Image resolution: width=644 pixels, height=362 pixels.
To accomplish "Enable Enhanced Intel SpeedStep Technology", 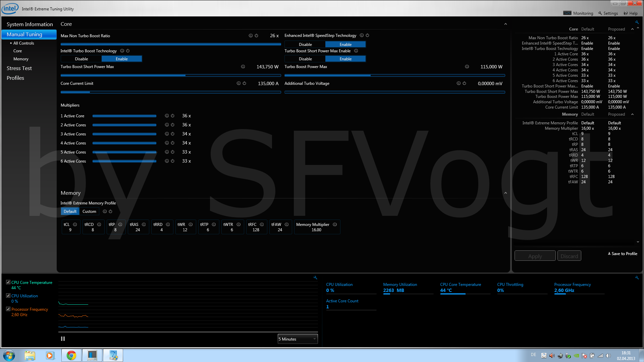I will [345, 45].
